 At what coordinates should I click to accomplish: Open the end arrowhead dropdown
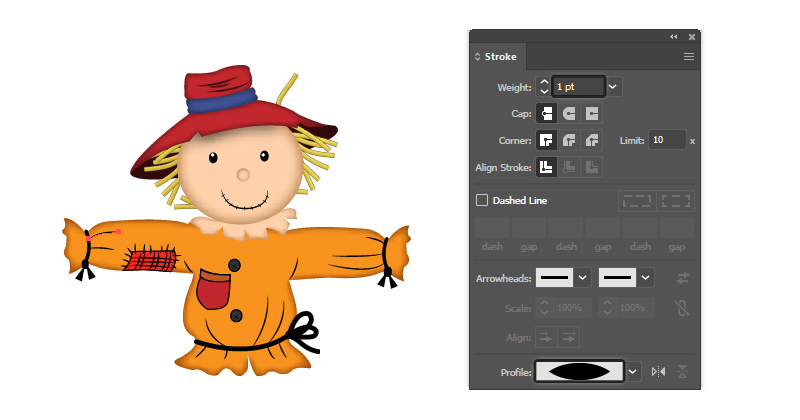(x=645, y=277)
